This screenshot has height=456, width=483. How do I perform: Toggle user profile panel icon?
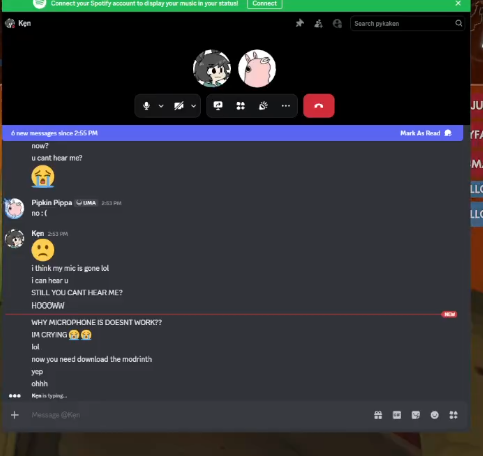pyautogui.click(x=337, y=23)
